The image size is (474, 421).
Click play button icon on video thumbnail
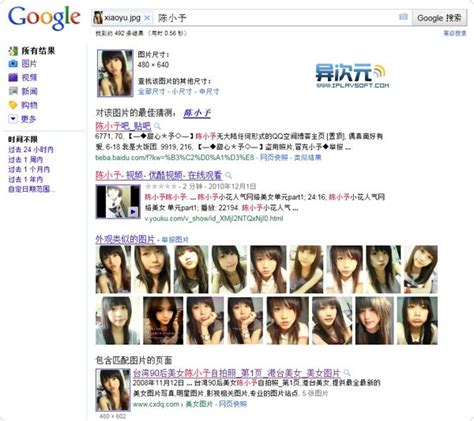click(133, 212)
